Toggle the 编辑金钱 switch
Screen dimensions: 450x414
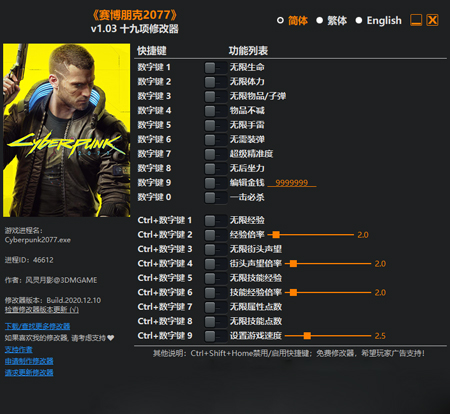pyautogui.click(x=215, y=183)
